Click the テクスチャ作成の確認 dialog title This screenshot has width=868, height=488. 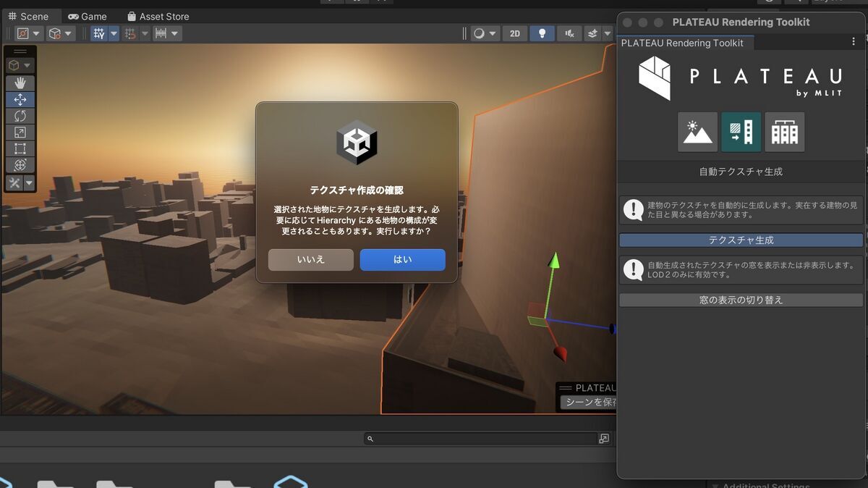357,190
